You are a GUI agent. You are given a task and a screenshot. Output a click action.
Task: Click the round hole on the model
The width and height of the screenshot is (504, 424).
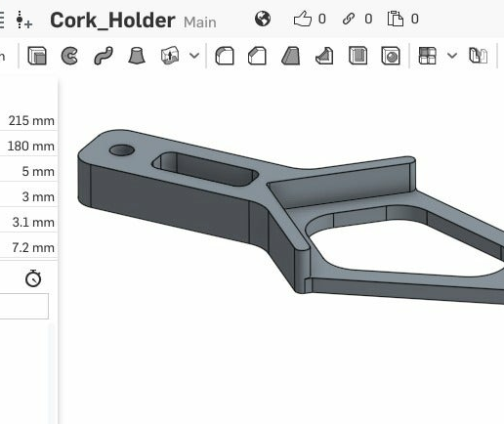point(122,150)
